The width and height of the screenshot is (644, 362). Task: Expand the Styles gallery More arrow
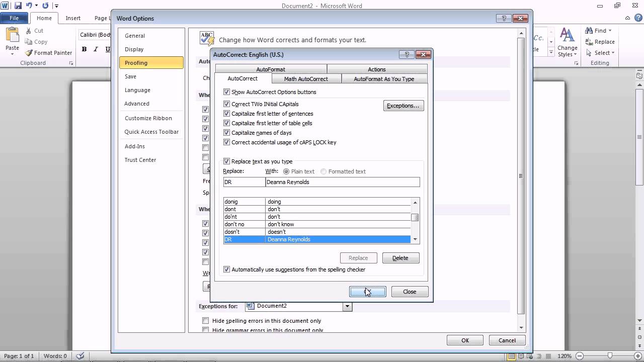coord(551,53)
